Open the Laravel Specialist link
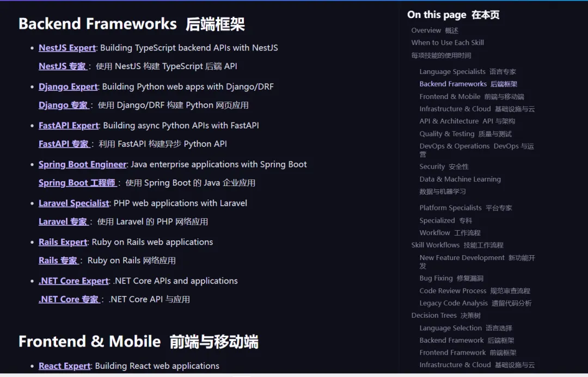The image size is (588, 377). click(x=74, y=203)
